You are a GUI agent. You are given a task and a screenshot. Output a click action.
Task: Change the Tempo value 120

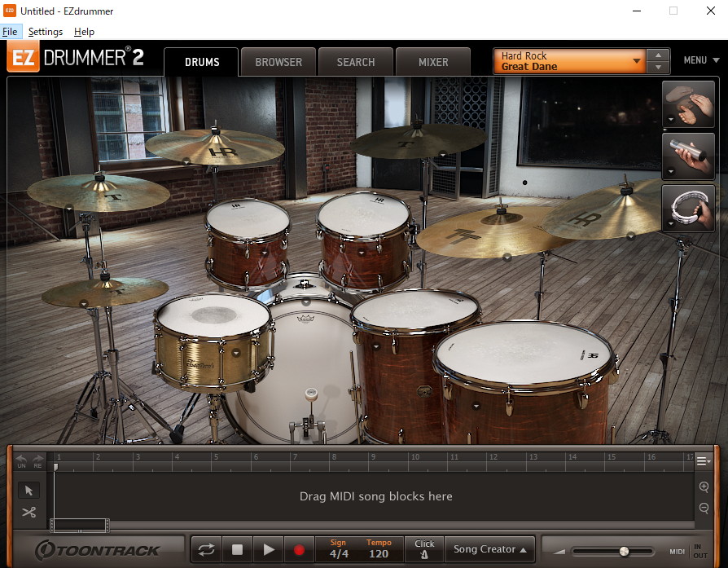point(379,553)
